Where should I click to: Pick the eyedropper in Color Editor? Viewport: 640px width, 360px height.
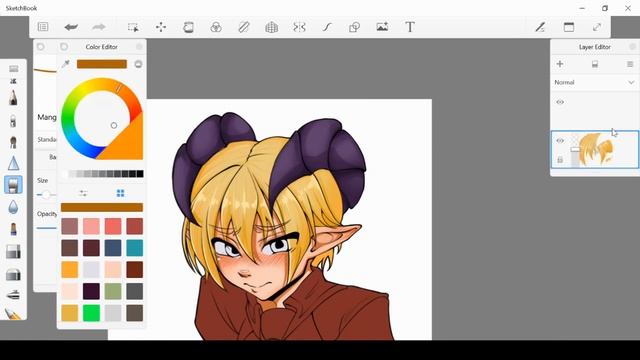(65, 64)
